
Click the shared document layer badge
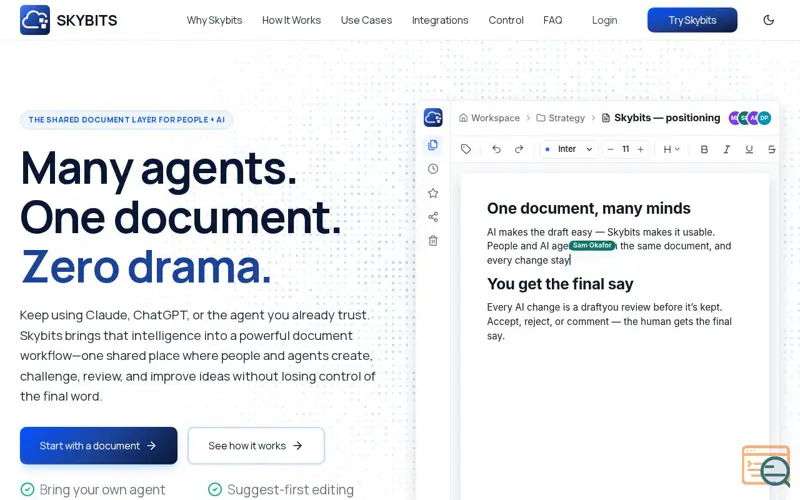(x=127, y=120)
